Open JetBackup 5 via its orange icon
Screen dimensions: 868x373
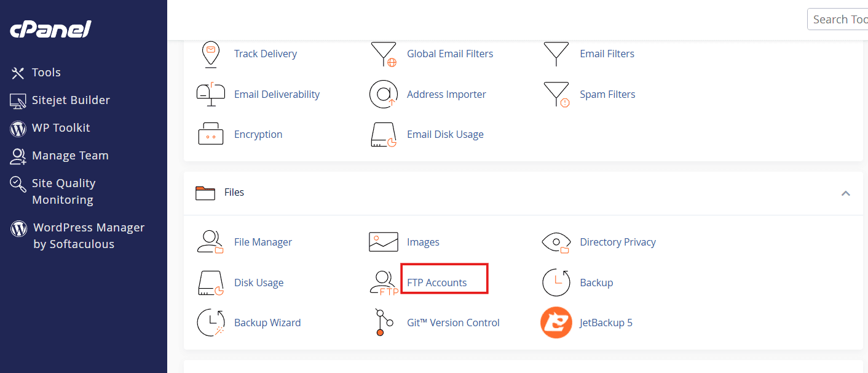[556, 322]
